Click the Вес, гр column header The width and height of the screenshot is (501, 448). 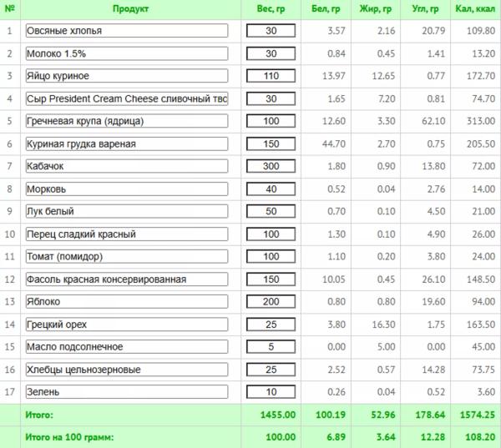pyautogui.click(x=271, y=8)
